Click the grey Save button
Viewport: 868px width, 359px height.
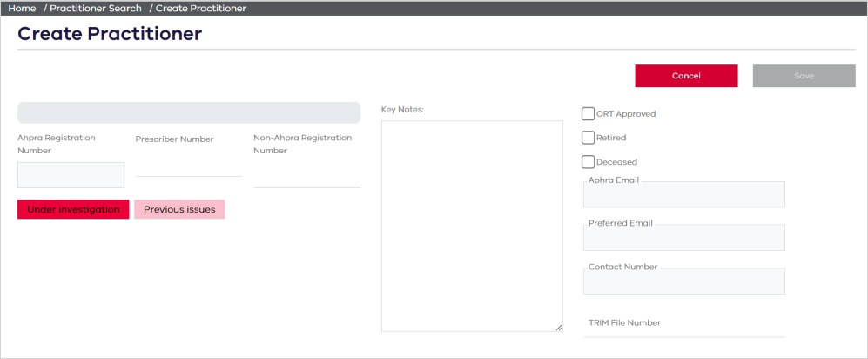tap(804, 76)
